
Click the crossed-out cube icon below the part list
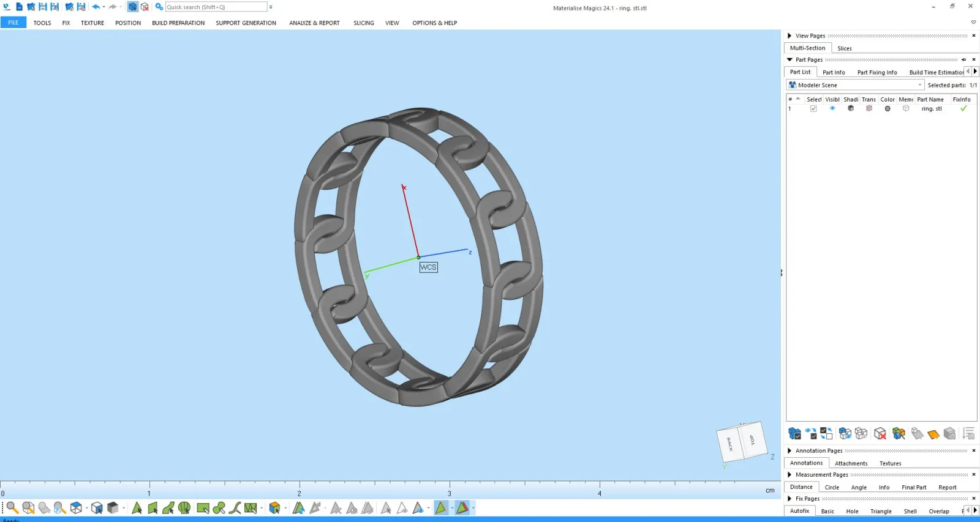880,433
